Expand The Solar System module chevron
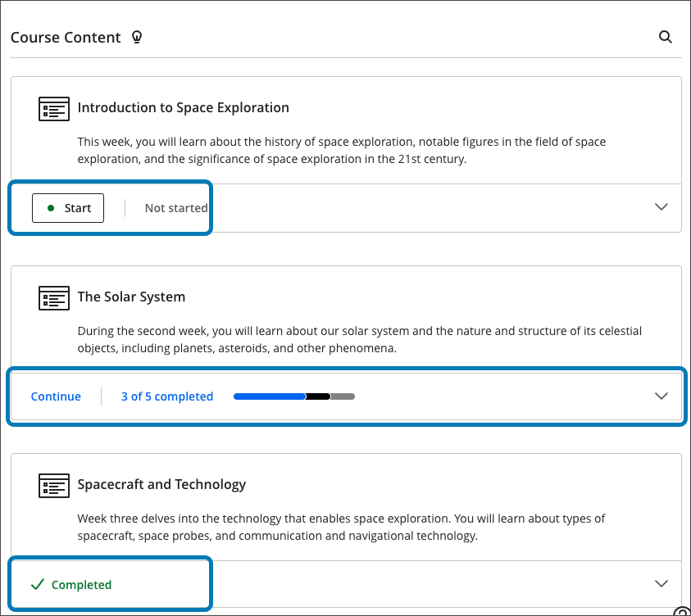The image size is (691, 616). coord(662,396)
